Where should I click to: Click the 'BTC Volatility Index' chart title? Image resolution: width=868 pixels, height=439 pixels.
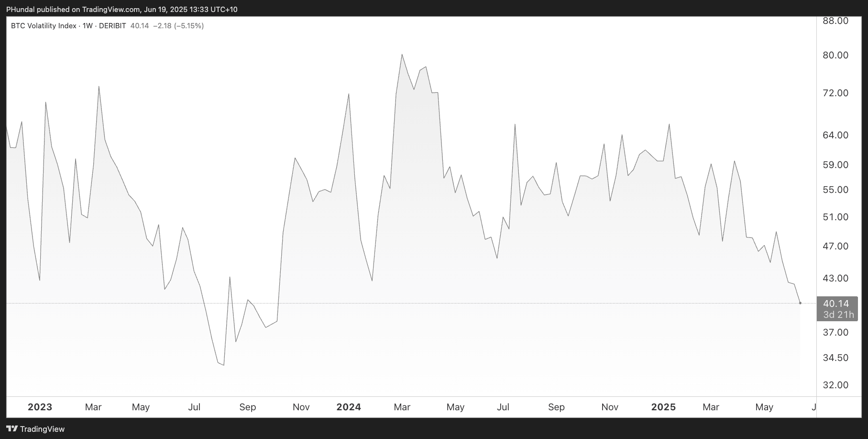pos(44,26)
